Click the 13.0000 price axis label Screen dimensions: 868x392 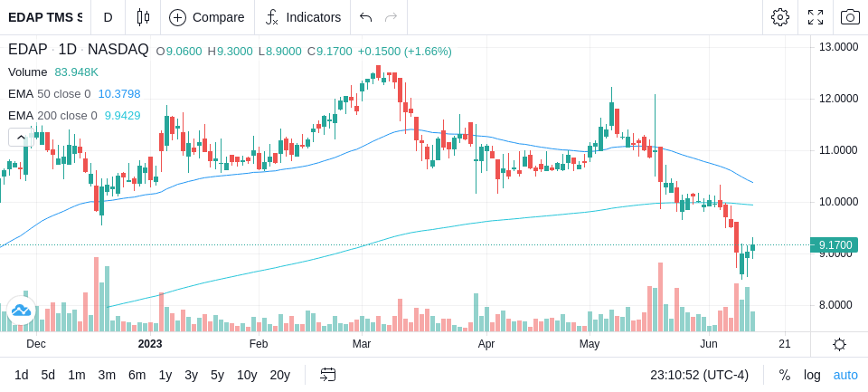(839, 47)
